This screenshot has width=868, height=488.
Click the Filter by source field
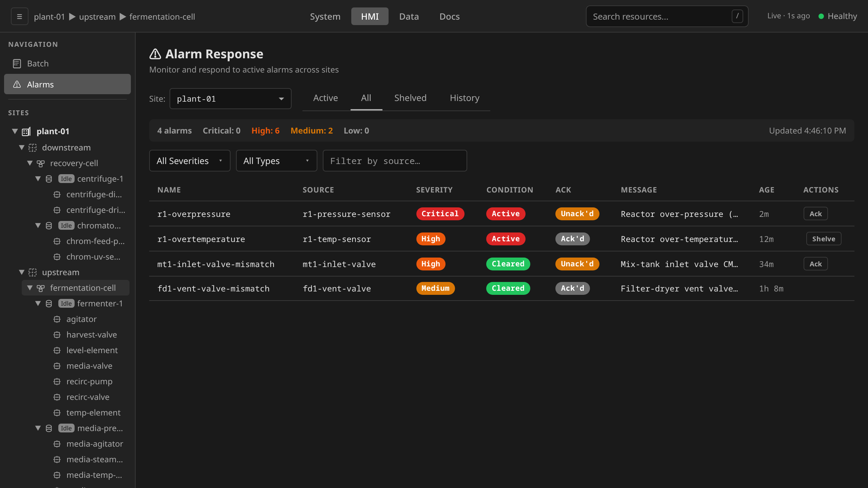coord(395,161)
